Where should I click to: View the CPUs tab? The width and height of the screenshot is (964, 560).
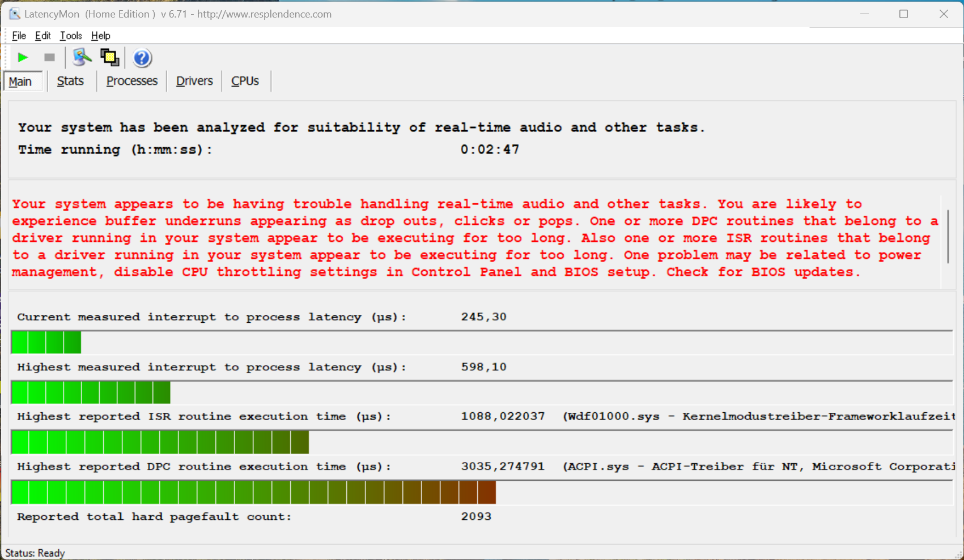click(245, 81)
